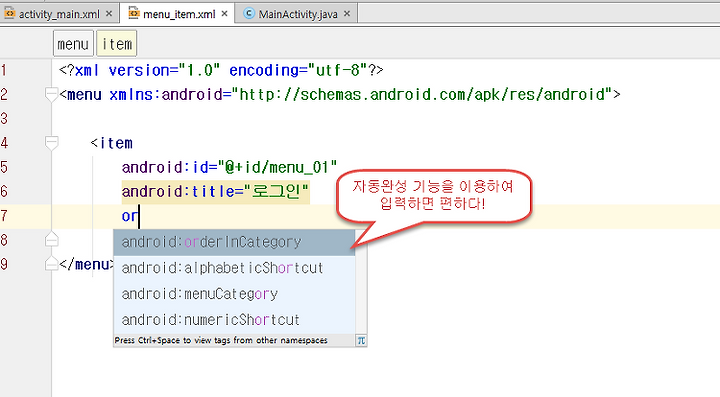Collapse the menu tag fold on line 2
The width and height of the screenshot is (720, 397).
(x=51, y=94)
